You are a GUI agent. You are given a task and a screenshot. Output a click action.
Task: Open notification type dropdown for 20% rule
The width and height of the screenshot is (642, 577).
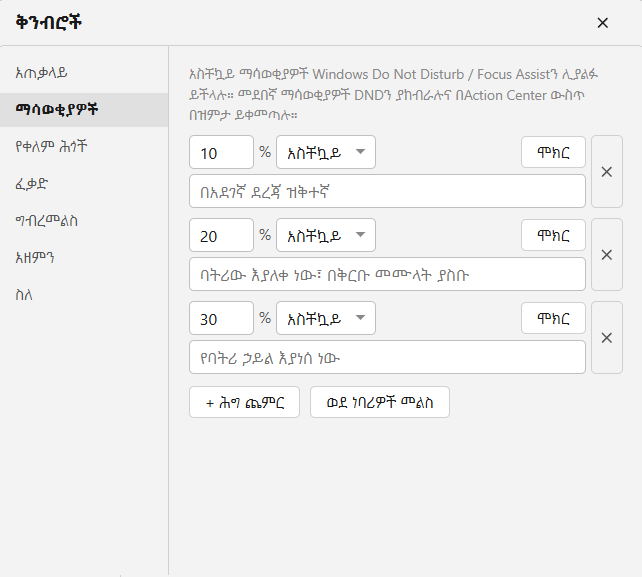tap(326, 235)
